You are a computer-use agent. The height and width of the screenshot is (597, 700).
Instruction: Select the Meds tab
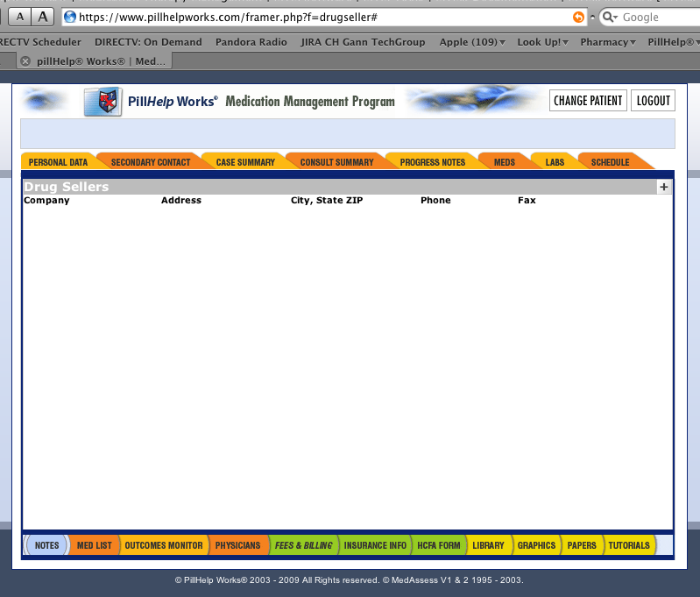tap(505, 162)
